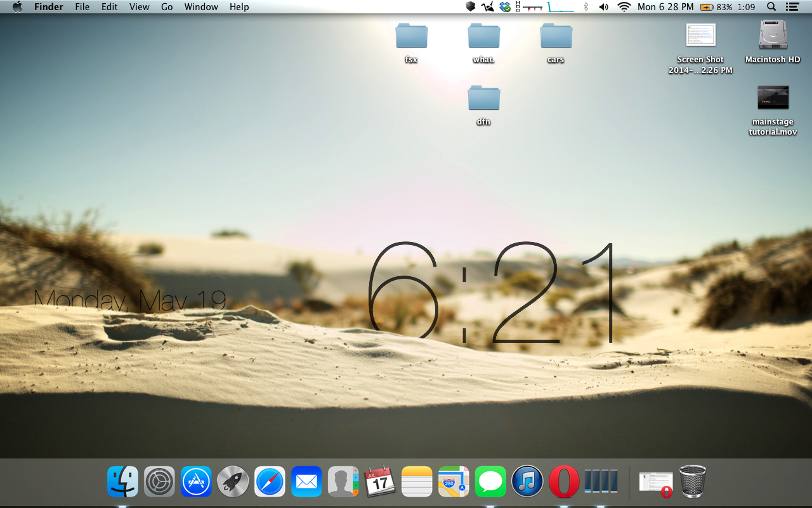Select the dfn folder on desktop
Viewport: 812px width, 508px height.
tap(483, 105)
